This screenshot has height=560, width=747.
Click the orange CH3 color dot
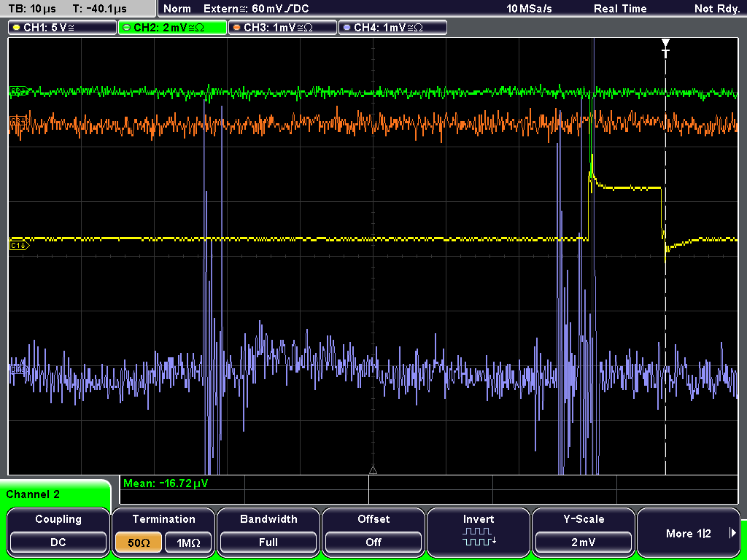[237, 28]
